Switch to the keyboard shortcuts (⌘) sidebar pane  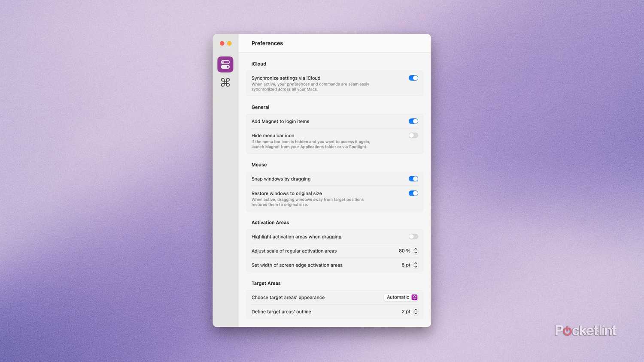(225, 82)
